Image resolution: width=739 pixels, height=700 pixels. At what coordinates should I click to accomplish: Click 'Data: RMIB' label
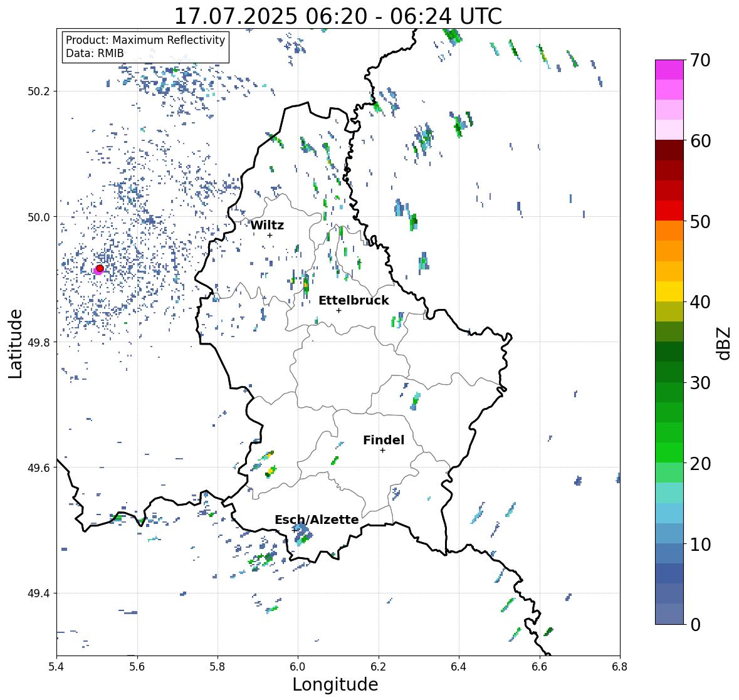point(95,53)
